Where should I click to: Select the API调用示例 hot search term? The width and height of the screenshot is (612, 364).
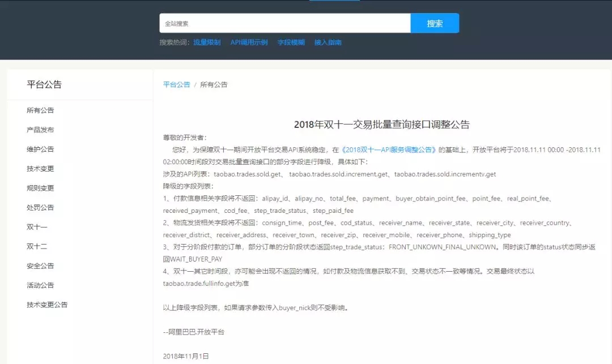click(249, 42)
